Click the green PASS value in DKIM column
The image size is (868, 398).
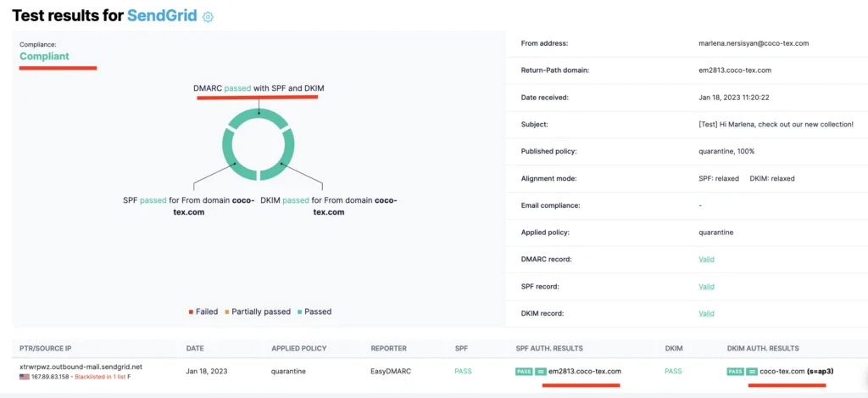[673, 372]
